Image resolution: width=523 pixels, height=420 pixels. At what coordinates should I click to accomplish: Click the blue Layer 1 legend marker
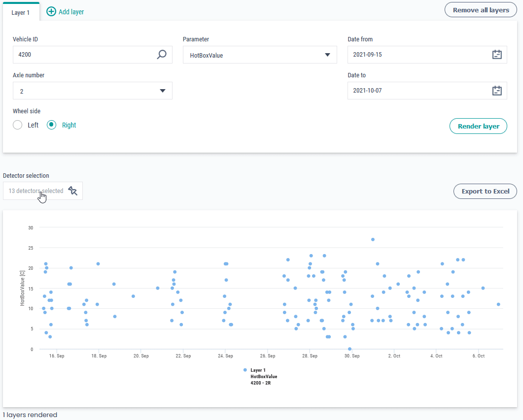click(x=245, y=370)
